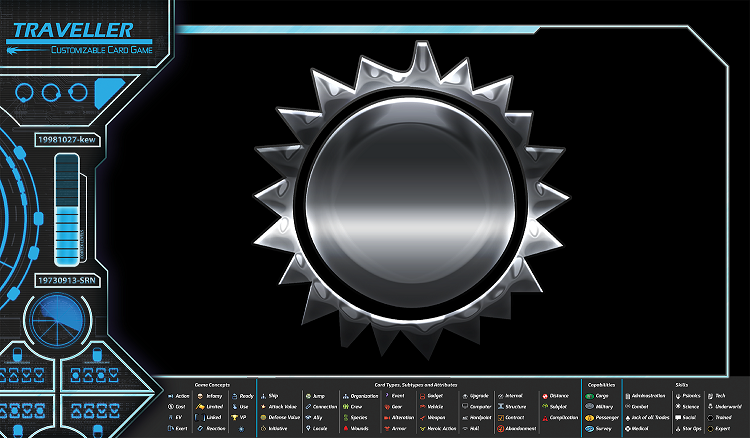The width and height of the screenshot is (750, 438).
Task: Click the Attack Value icon
Action: click(x=263, y=406)
